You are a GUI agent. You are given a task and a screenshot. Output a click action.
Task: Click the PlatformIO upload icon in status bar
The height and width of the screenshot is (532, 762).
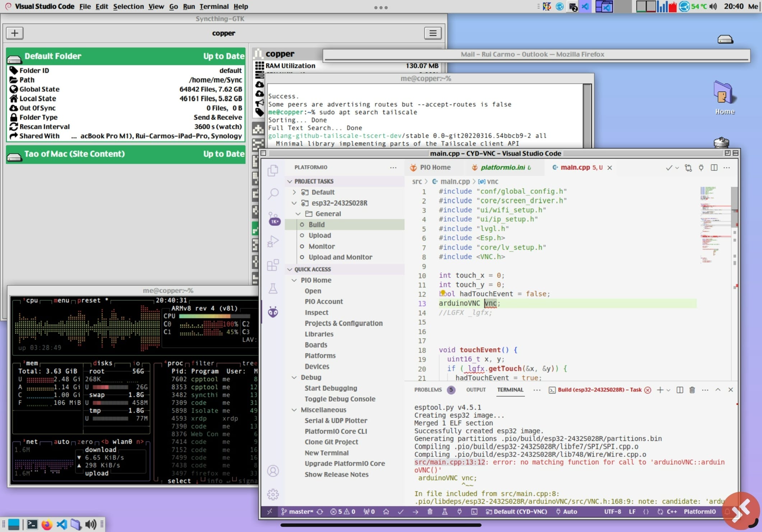pyautogui.click(x=415, y=511)
